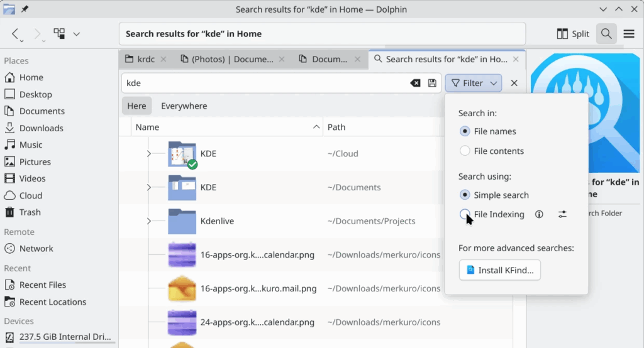Open Trash in Places sidebar
The height and width of the screenshot is (348, 644).
pos(30,212)
